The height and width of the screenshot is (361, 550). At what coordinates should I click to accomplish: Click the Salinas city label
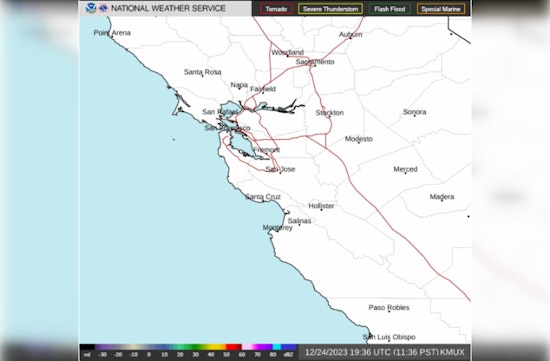pos(300,221)
